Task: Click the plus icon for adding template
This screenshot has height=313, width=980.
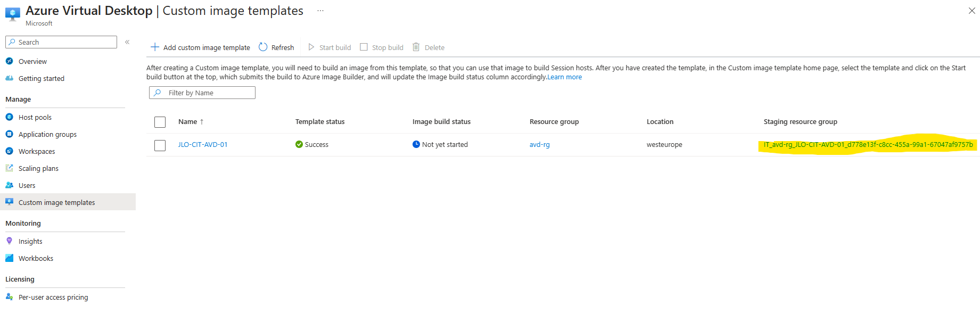Action: 155,47
